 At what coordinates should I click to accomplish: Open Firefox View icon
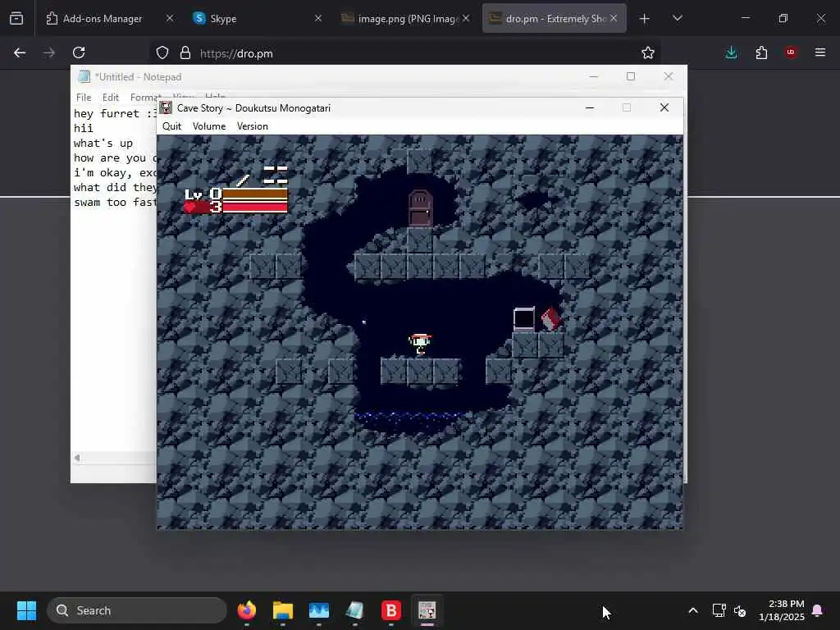[x=16, y=19]
